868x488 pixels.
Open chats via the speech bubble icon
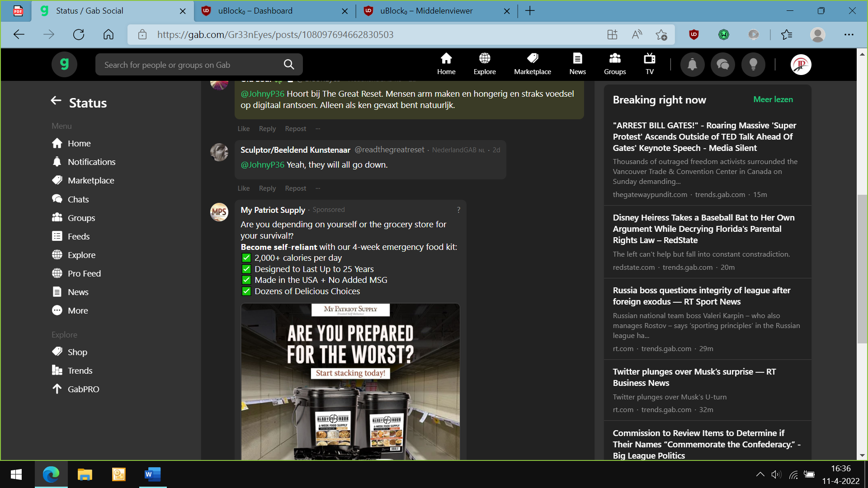click(723, 64)
